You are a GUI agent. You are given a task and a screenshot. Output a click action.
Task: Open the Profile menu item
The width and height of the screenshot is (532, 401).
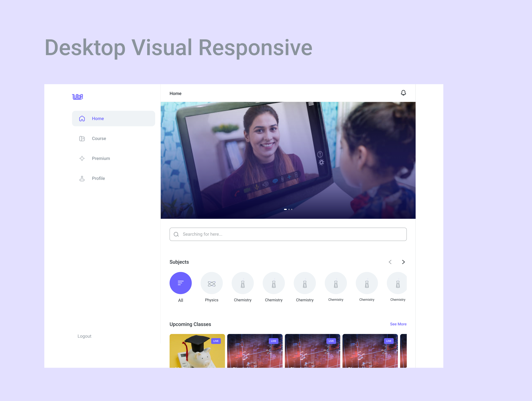coord(98,178)
